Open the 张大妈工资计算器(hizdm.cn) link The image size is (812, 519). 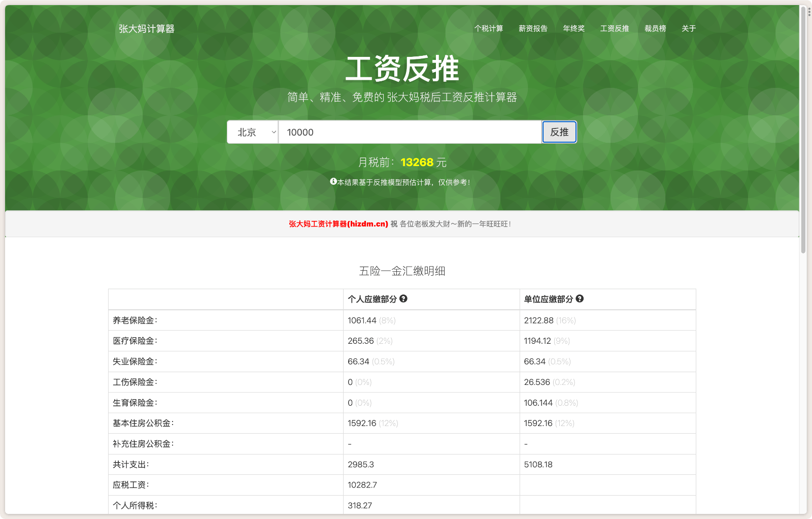[x=336, y=223]
